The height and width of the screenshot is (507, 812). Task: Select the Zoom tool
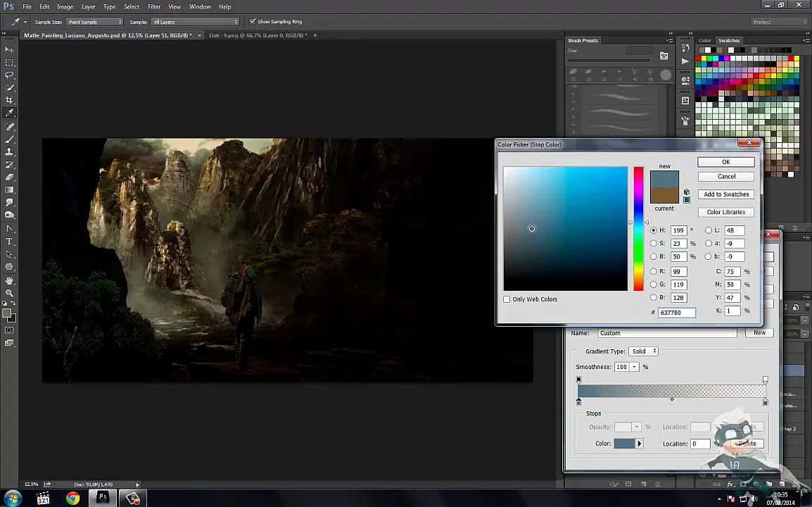(x=9, y=293)
